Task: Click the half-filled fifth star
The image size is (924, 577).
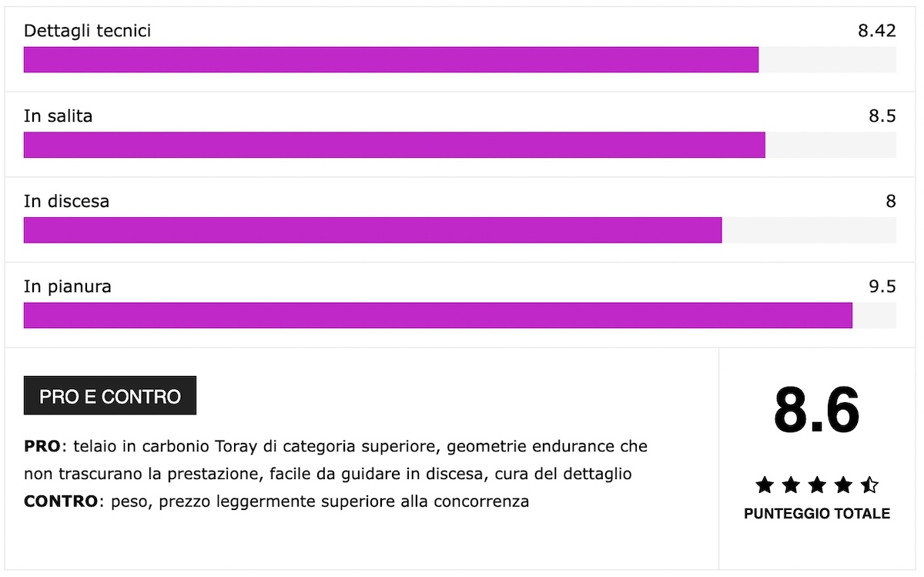Action: (869, 485)
